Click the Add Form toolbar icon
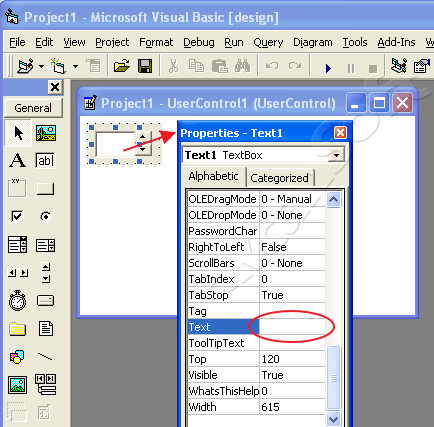 [58, 66]
